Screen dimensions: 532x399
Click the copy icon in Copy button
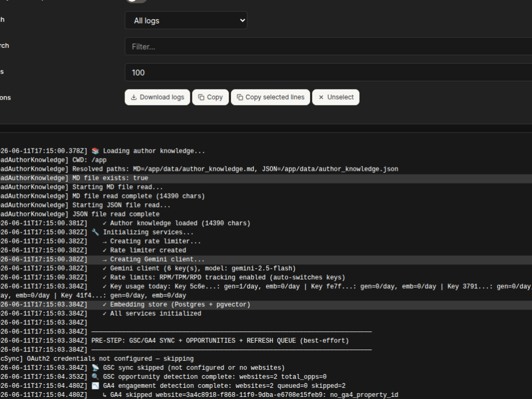tap(201, 97)
